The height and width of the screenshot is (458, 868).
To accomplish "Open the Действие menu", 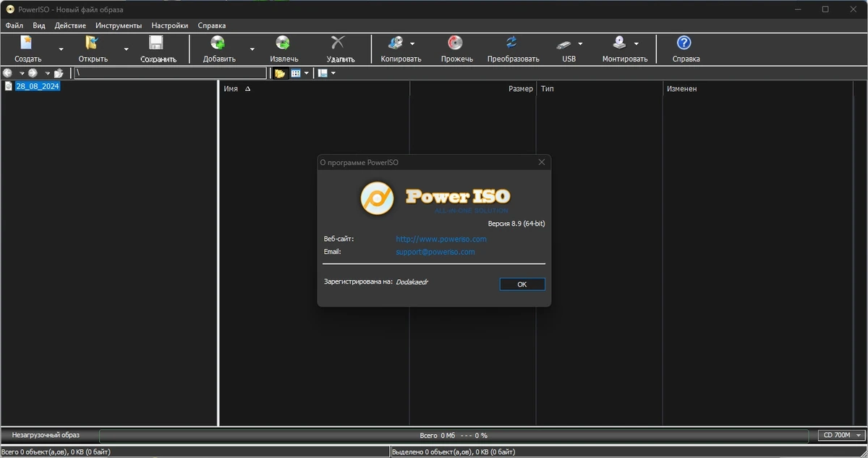I will tap(70, 25).
